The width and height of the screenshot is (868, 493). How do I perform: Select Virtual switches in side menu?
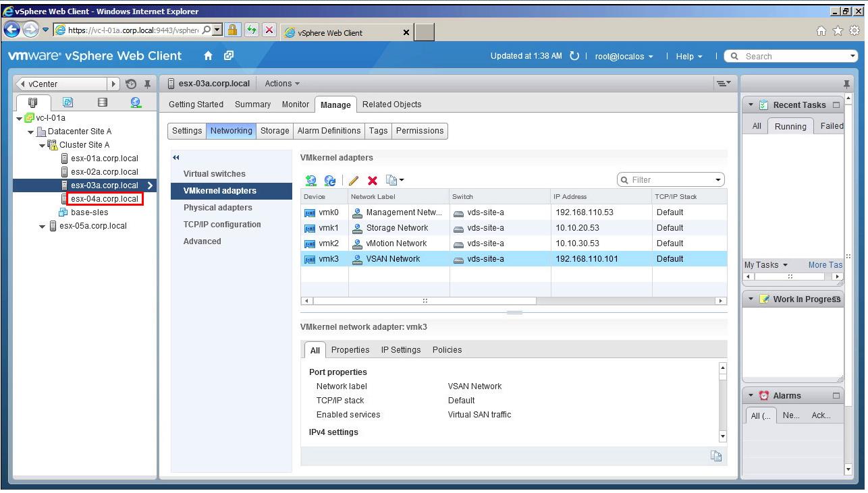[215, 174]
